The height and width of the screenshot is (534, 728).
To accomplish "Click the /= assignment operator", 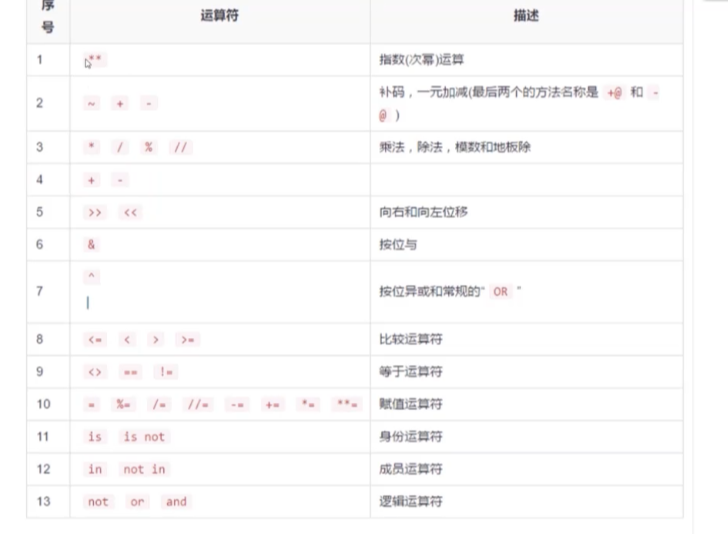I will point(159,405).
